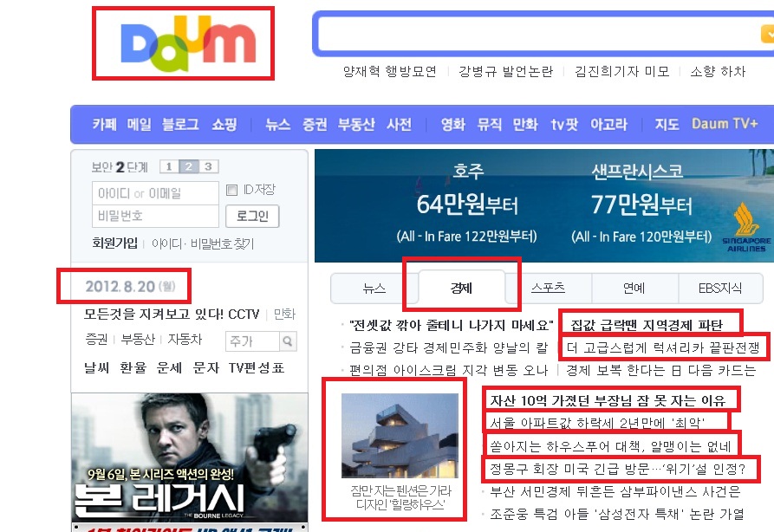This screenshot has width=774, height=532.
Task: Switch to the 스포츠 tab
Action: point(548,289)
